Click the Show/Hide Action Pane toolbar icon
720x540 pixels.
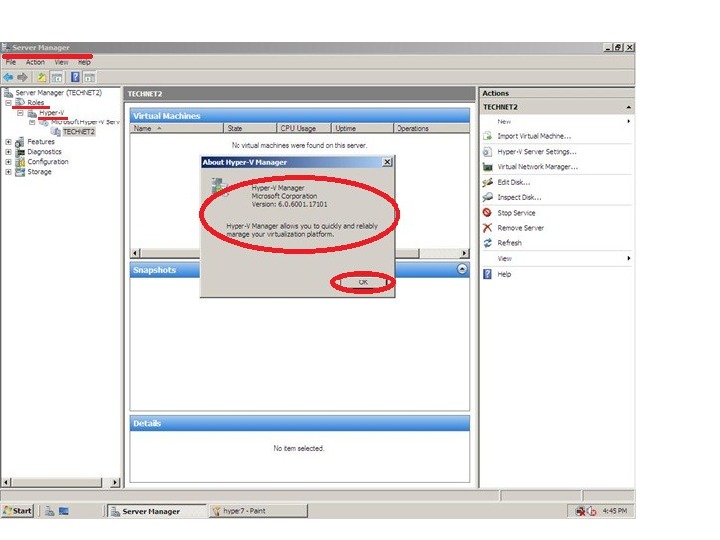coord(90,77)
